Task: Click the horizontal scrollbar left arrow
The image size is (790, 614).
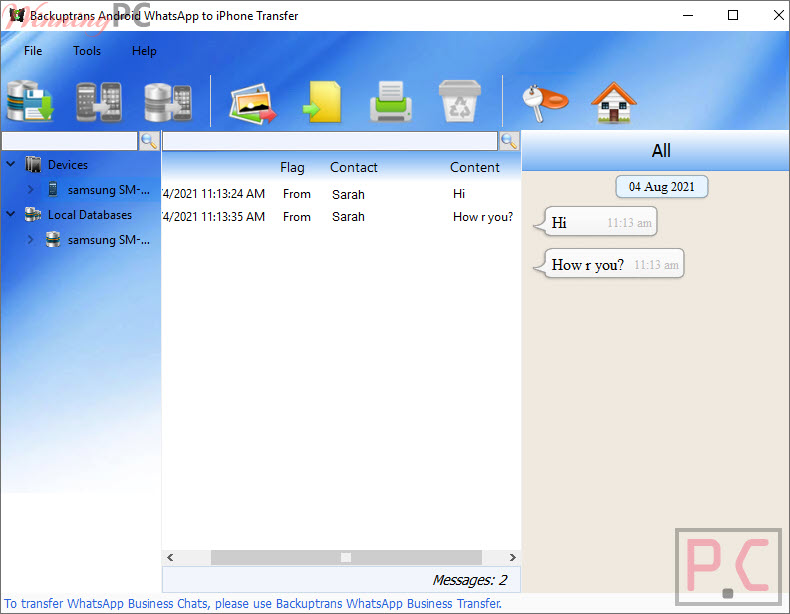Action: pos(170,557)
